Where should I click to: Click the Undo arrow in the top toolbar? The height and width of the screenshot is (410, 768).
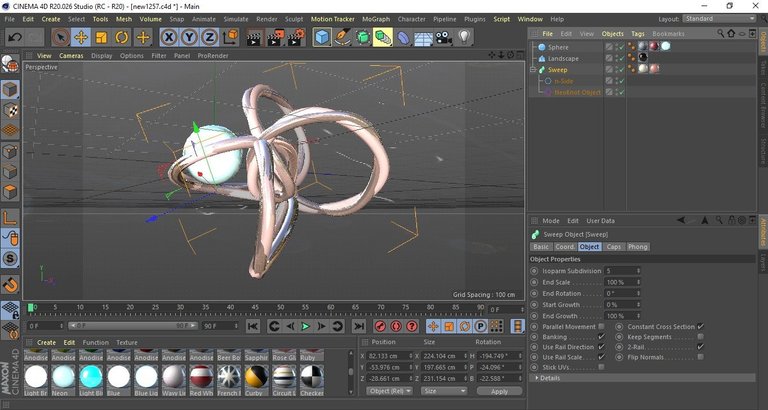15,37
